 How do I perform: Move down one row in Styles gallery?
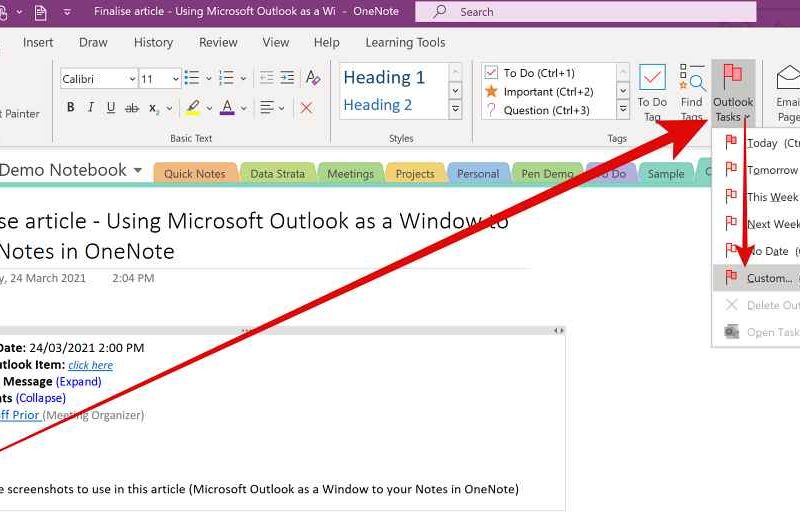(x=456, y=91)
